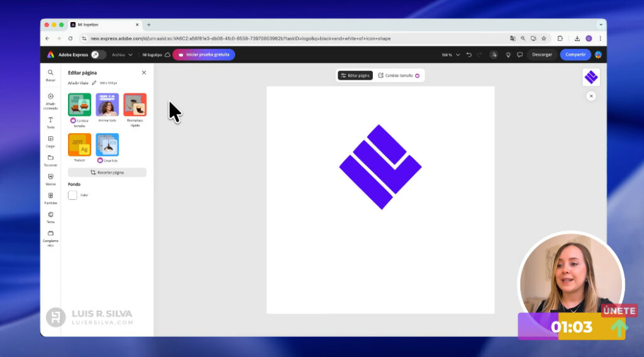The height and width of the screenshot is (357, 644).
Task: Open the Tema panel in sidebar
Action: pos(50,217)
